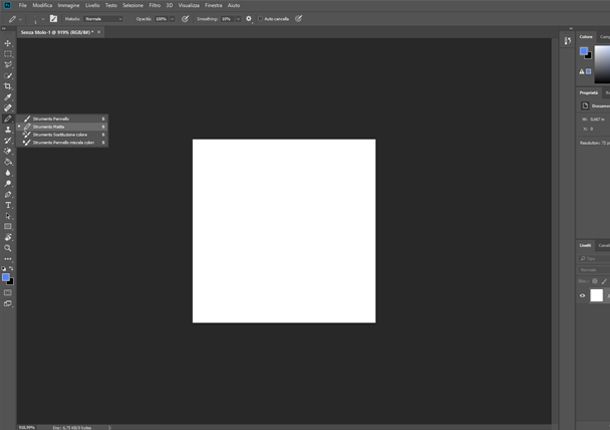Expand the Opacità slider dropdown
This screenshot has height=430, width=610.
(172, 19)
